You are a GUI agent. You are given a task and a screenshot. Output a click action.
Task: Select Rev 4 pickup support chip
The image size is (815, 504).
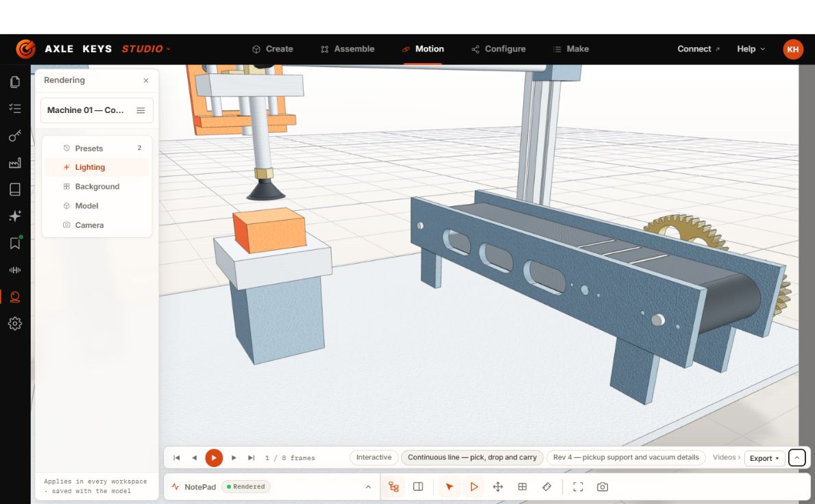(x=626, y=458)
